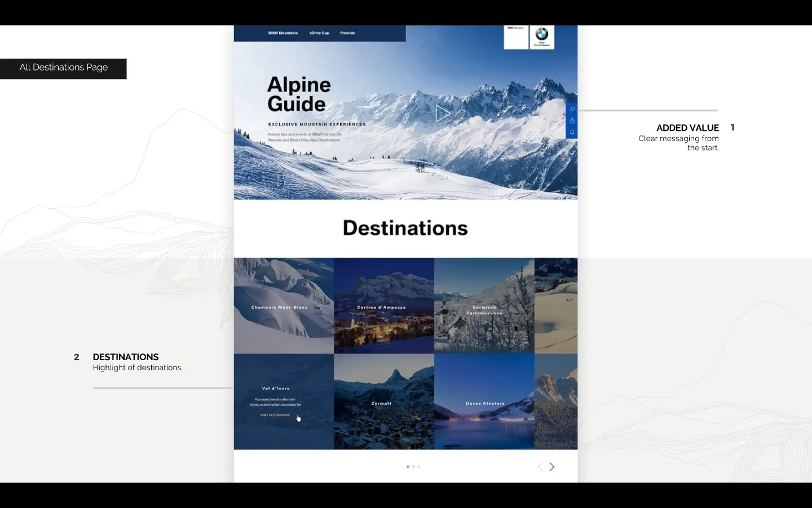Screen dimensions: 812x508
Task: Open the Cortina d'Ampezzo destination tile
Action: point(384,306)
